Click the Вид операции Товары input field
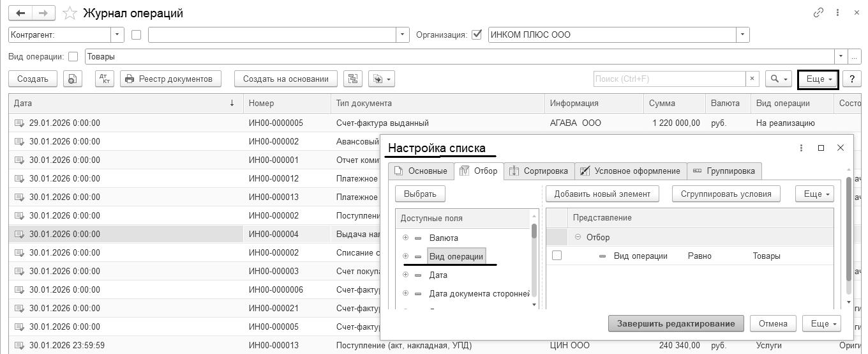The image size is (868, 354). tap(460, 56)
